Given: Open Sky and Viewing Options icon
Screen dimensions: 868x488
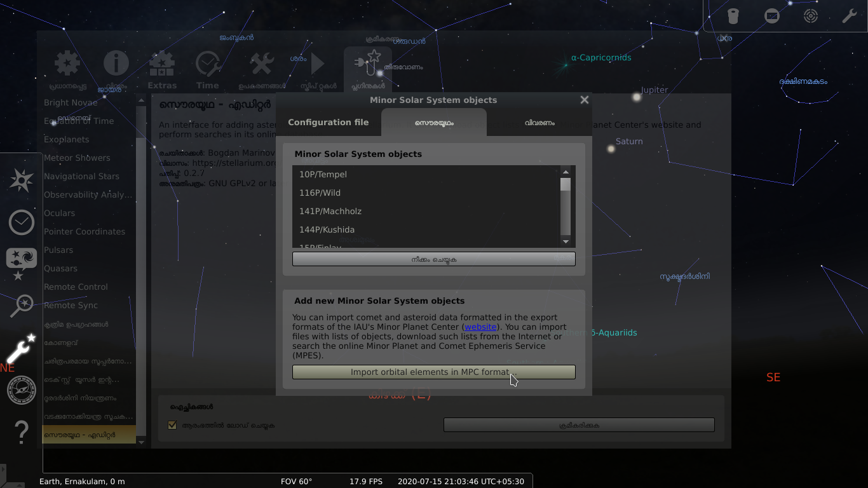Looking at the screenshot, I should [x=22, y=264].
